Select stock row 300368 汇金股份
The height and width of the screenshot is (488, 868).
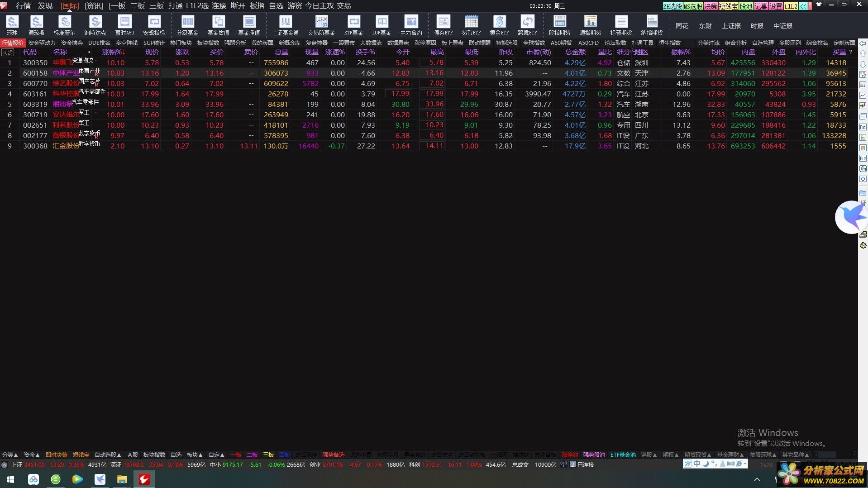click(429, 146)
